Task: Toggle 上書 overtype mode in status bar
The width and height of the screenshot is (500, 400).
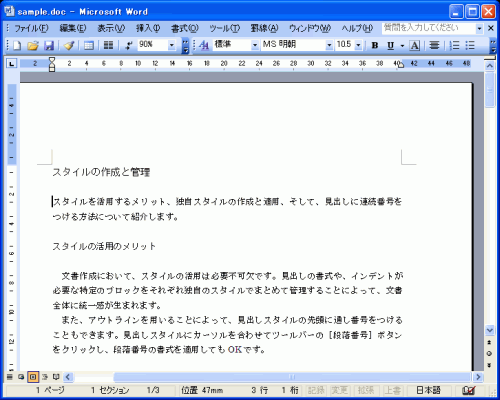Action: tap(392, 390)
